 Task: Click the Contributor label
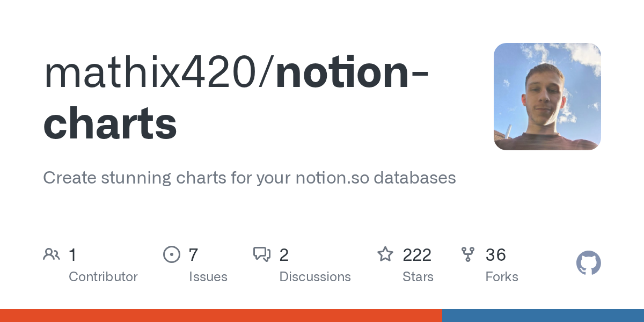103,277
